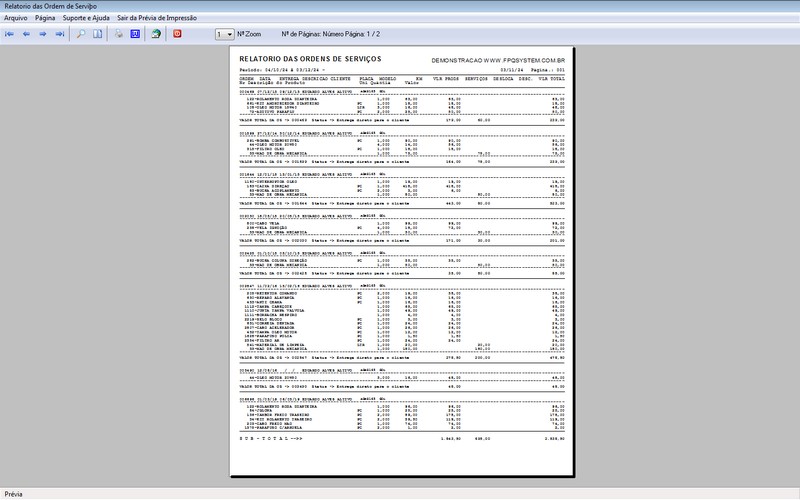Click Sair da Prévia de Impressão

(157, 18)
